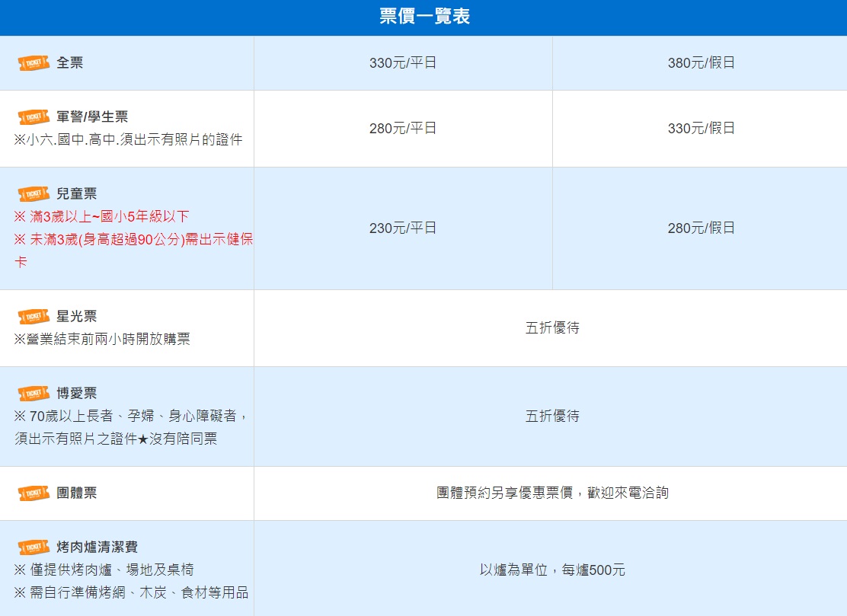Select the 330元/假日 student ticket price
847x616 pixels.
(699, 128)
